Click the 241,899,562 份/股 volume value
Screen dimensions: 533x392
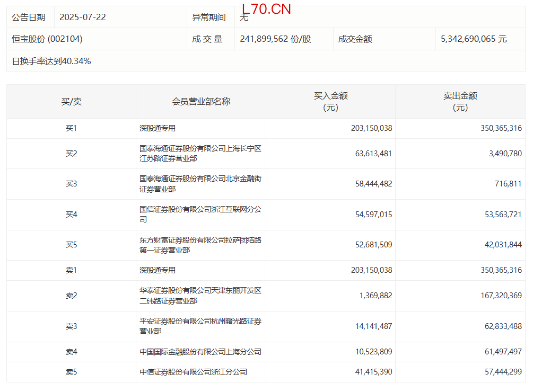275,39
